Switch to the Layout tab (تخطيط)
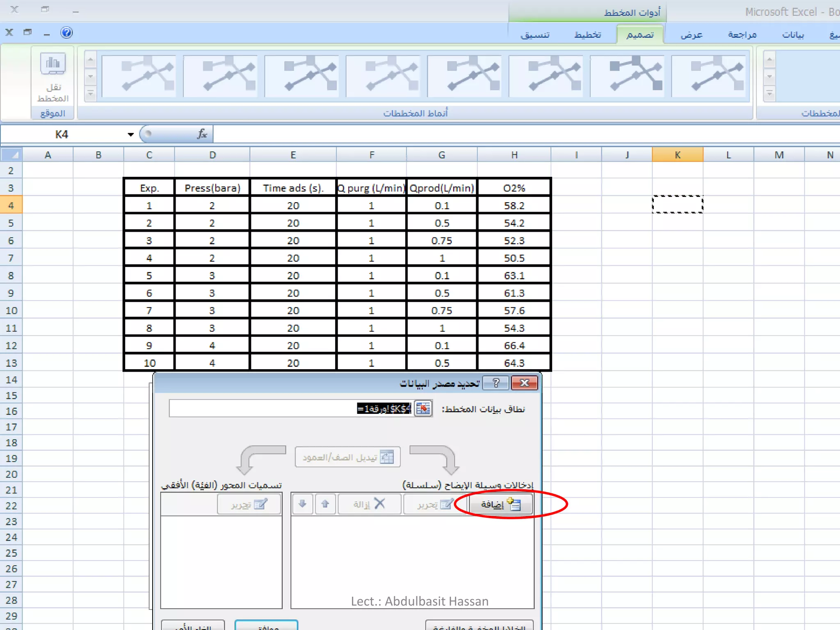This screenshot has height=630, width=840. pos(587,35)
